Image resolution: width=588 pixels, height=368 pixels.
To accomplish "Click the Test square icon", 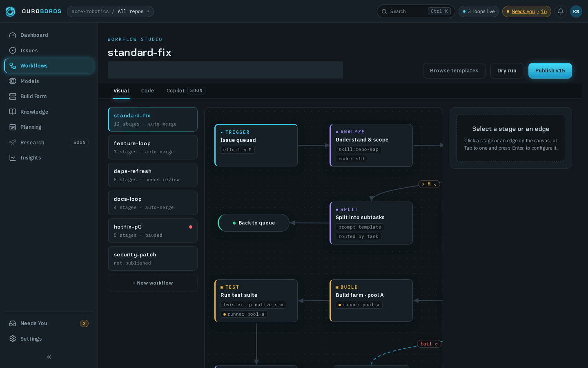I will coord(222,287).
